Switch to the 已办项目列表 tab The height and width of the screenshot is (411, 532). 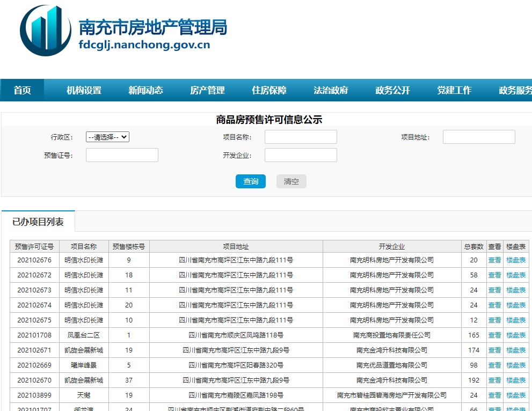38,222
